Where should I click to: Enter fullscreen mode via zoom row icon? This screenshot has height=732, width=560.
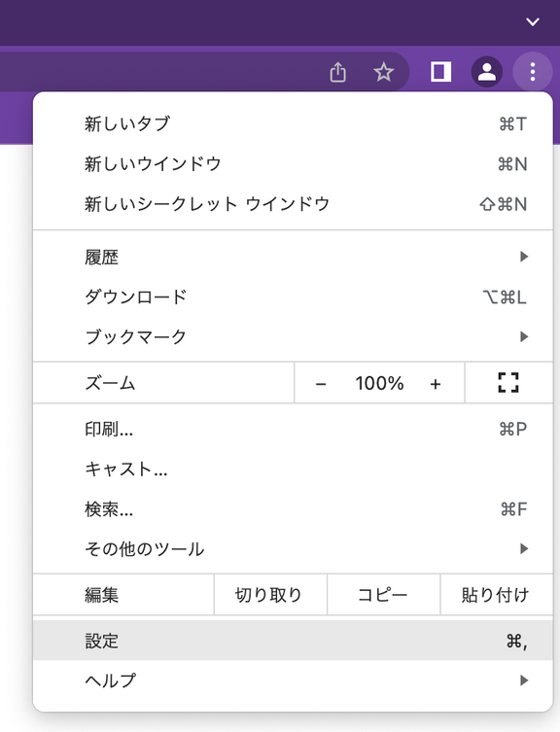tap(508, 382)
